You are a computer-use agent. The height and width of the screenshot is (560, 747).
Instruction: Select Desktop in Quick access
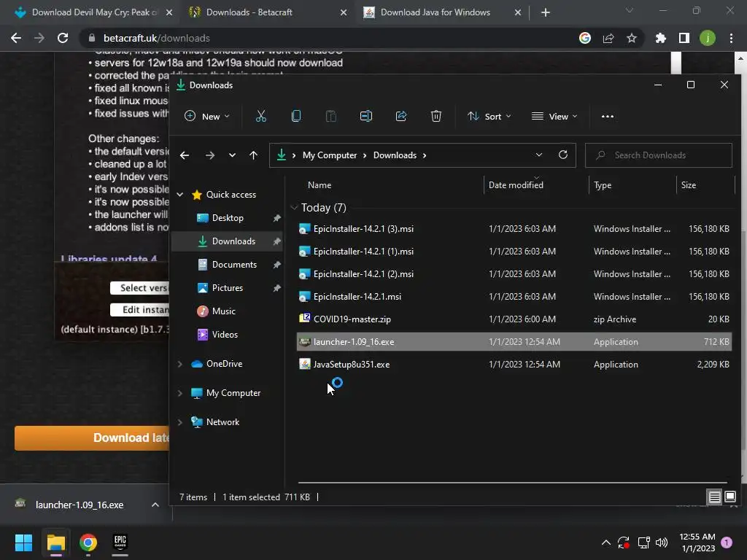click(227, 218)
